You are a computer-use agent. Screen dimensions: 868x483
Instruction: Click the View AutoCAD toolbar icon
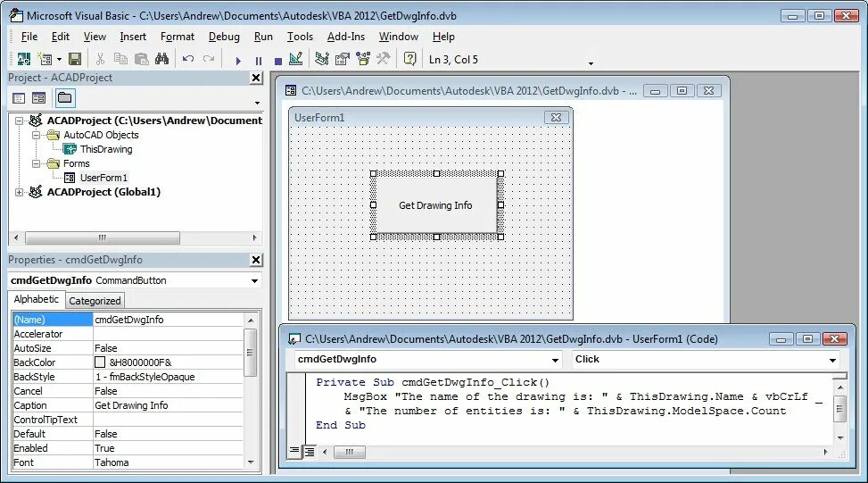[x=24, y=59]
